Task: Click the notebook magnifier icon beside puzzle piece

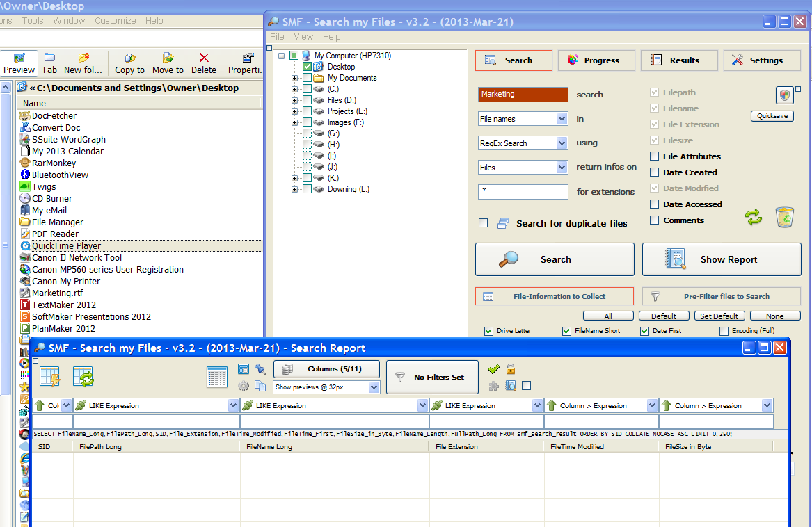Action: click(511, 386)
